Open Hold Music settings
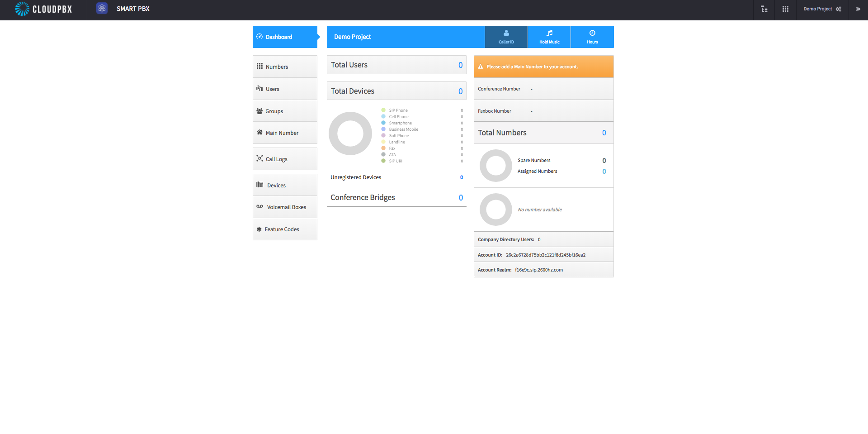 pos(549,37)
